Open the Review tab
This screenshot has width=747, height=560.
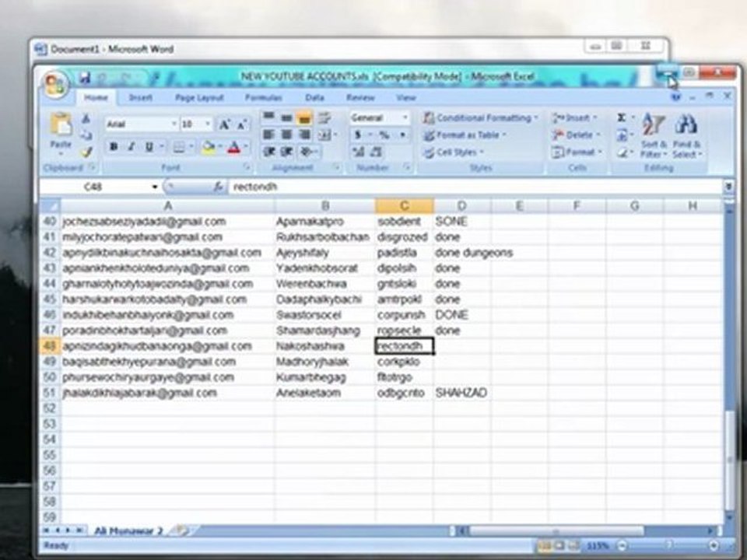pyautogui.click(x=360, y=98)
